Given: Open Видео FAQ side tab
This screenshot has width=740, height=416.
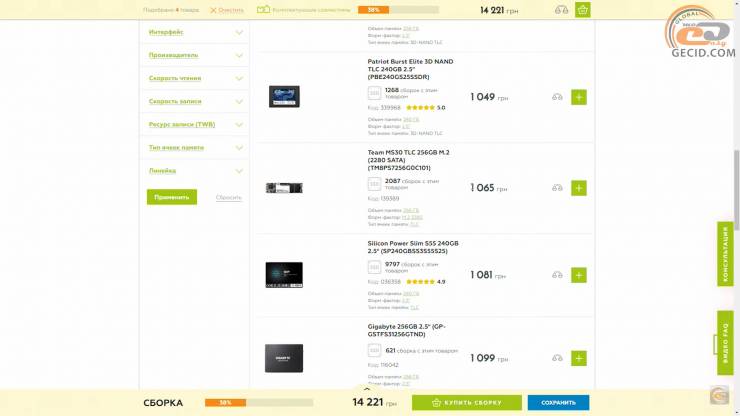Looking at the screenshot, I should (x=725, y=343).
